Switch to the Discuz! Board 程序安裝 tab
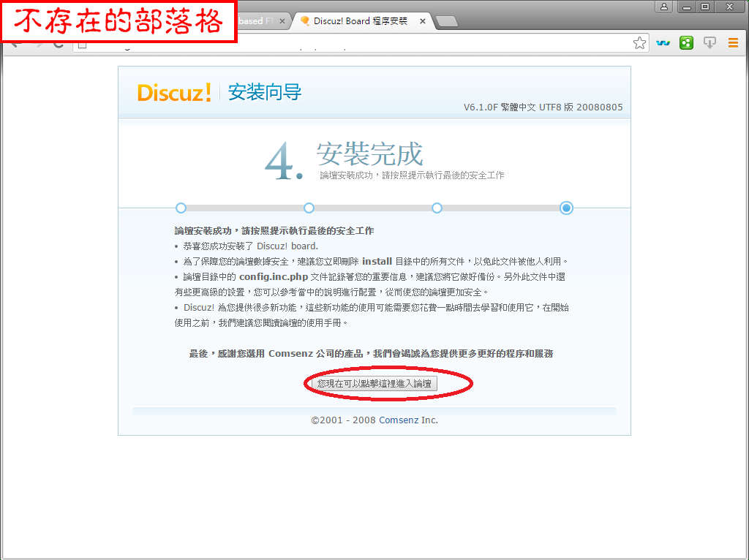 click(361, 21)
